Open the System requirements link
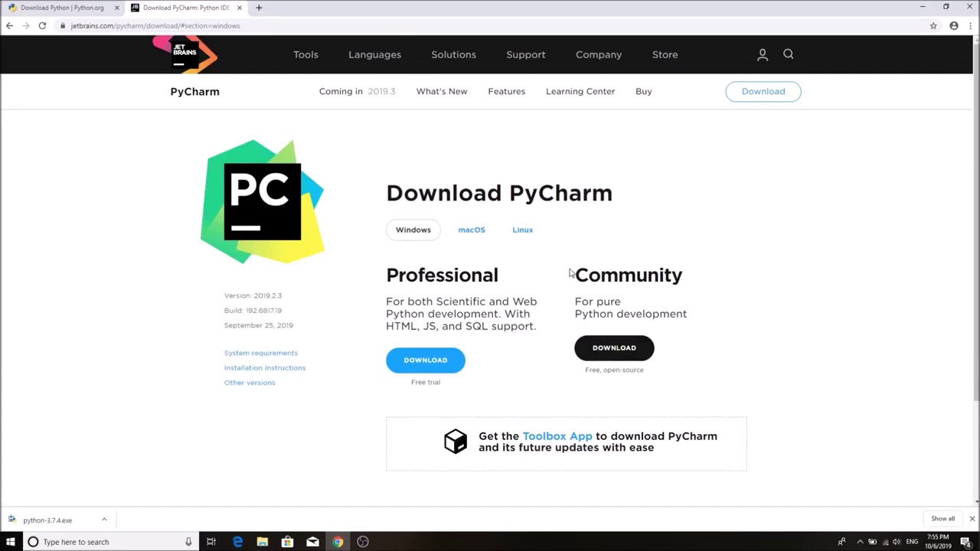The height and width of the screenshot is (551, 980). tap(261, 353)
